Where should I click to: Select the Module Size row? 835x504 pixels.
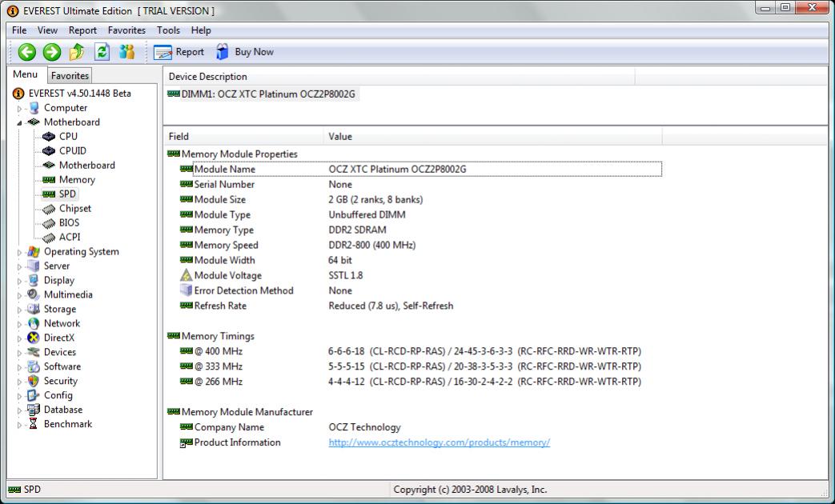point(420,199)
